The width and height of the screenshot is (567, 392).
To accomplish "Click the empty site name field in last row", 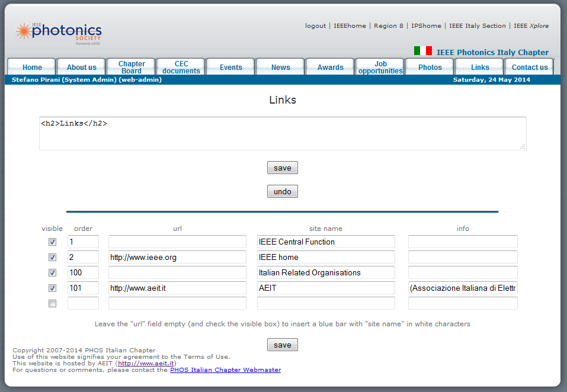I will tap(326, 303).
